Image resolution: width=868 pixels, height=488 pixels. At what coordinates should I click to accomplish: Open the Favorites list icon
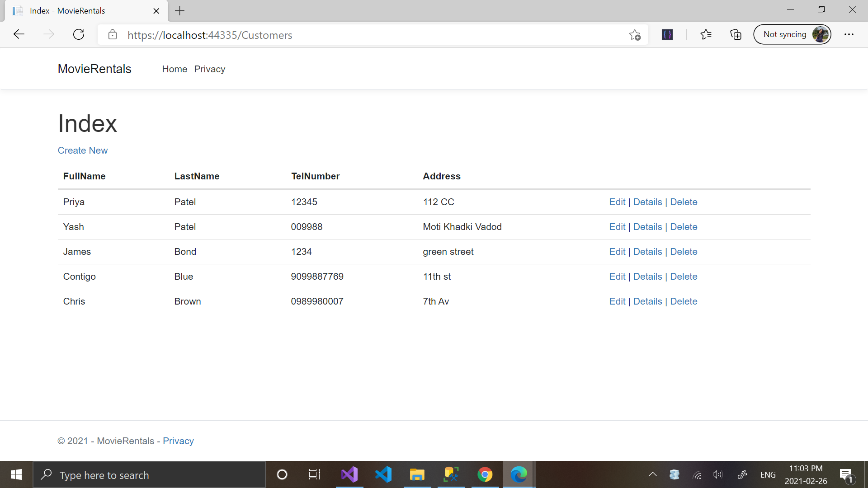tap(706, 34)
